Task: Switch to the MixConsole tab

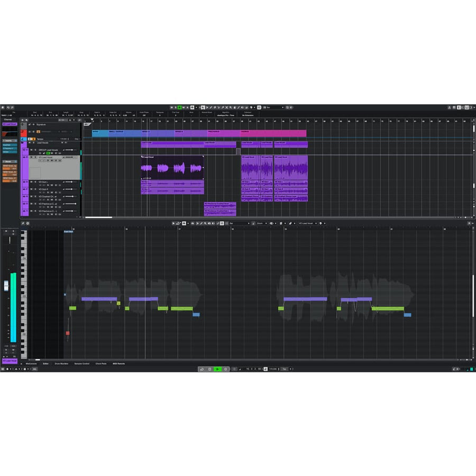Action: 31,363
